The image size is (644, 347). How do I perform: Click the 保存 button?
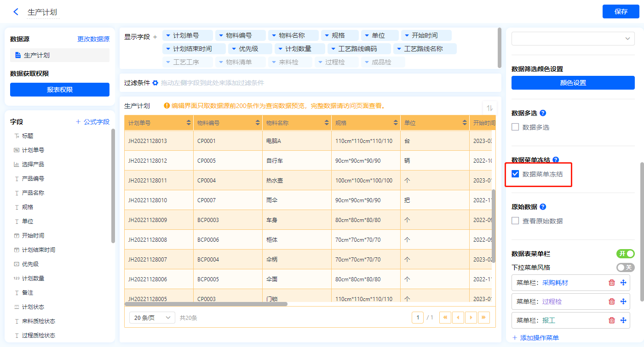(x=621, y=11)
